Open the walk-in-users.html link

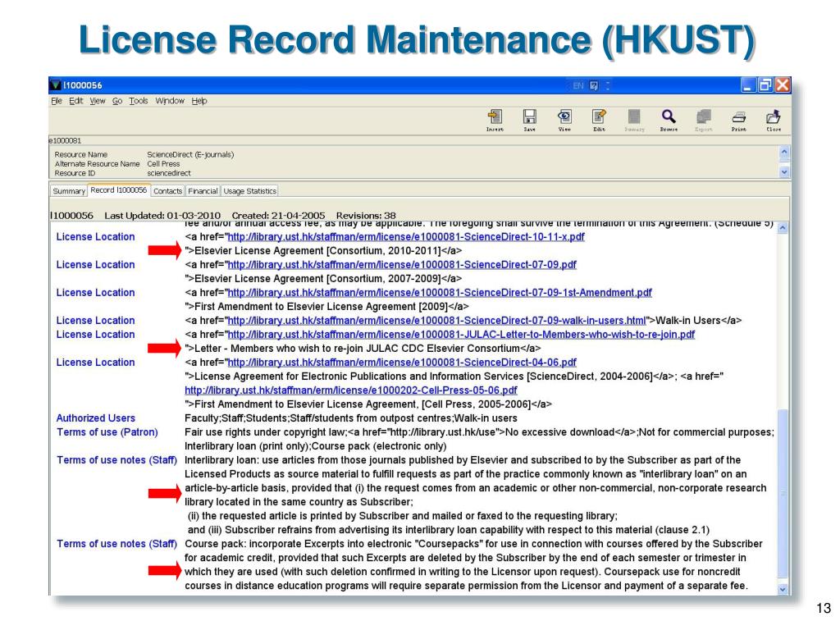coord(436,321)
